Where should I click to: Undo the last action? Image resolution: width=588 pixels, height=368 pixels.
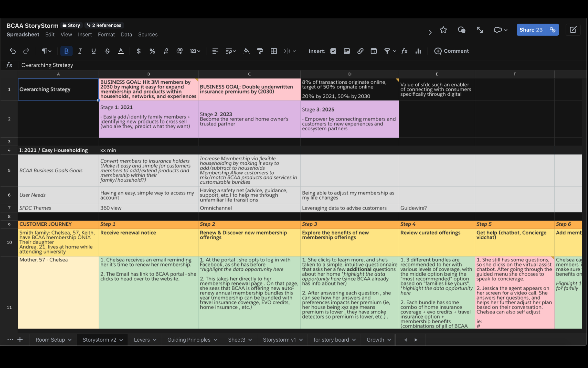point(13,51)
